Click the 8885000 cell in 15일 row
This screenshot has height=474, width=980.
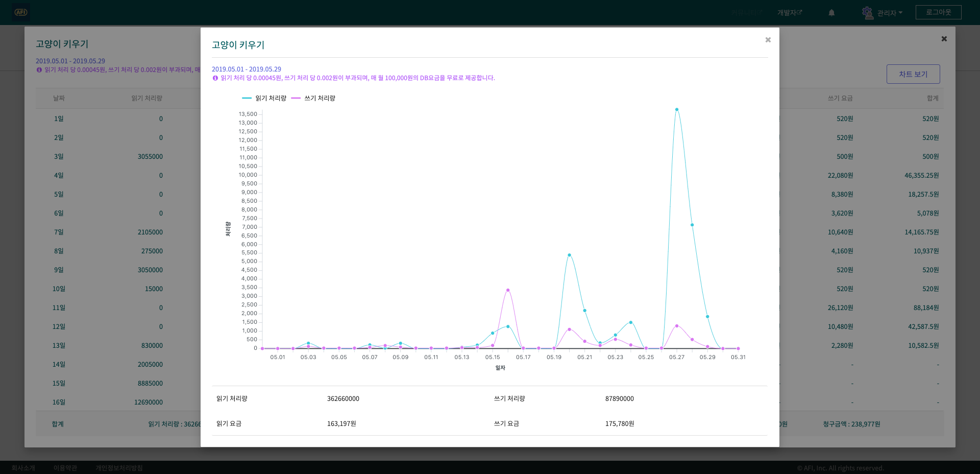point(150,384)
